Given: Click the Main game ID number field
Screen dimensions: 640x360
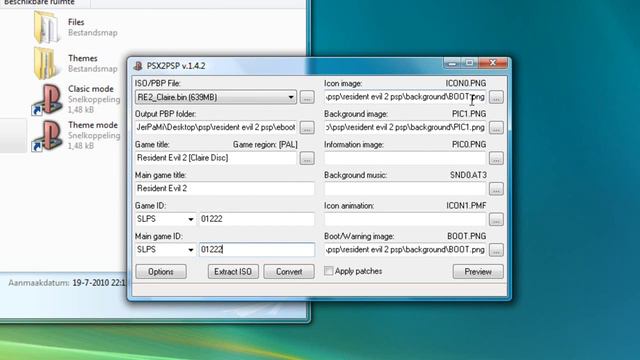Looking at the screenshot, I should click(257, 250).
